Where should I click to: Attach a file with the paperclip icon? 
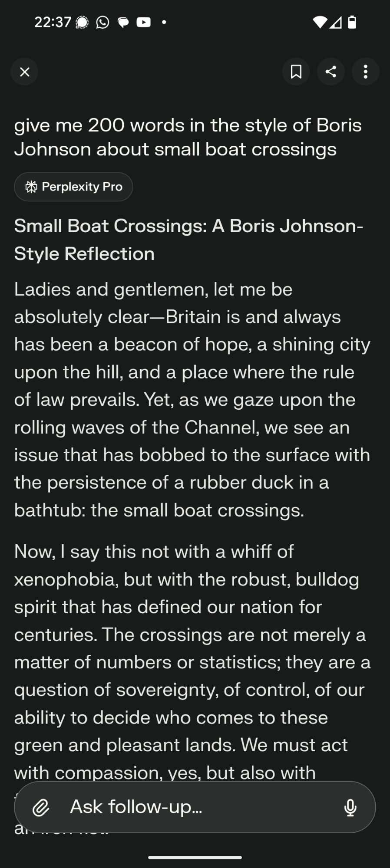(x=41, y=807)
